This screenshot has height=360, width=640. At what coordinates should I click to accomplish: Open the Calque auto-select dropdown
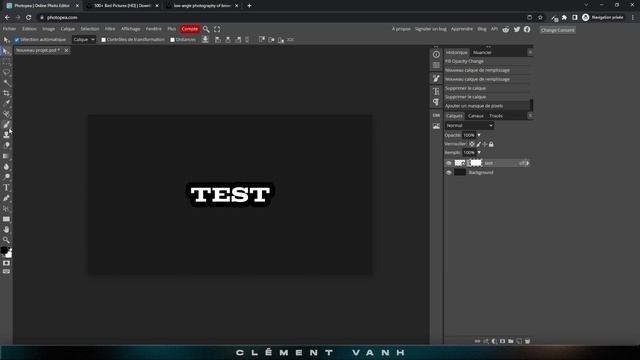pos(84,40)
